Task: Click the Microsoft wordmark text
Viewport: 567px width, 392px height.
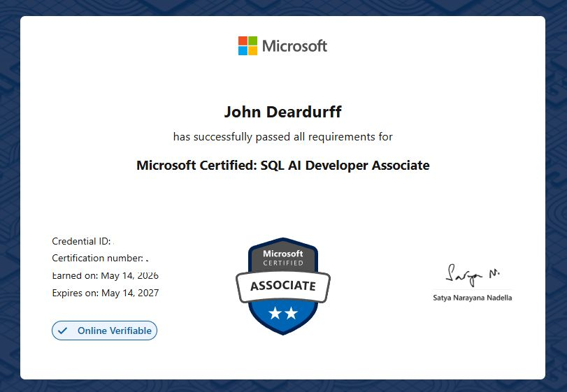Action: 295,46
